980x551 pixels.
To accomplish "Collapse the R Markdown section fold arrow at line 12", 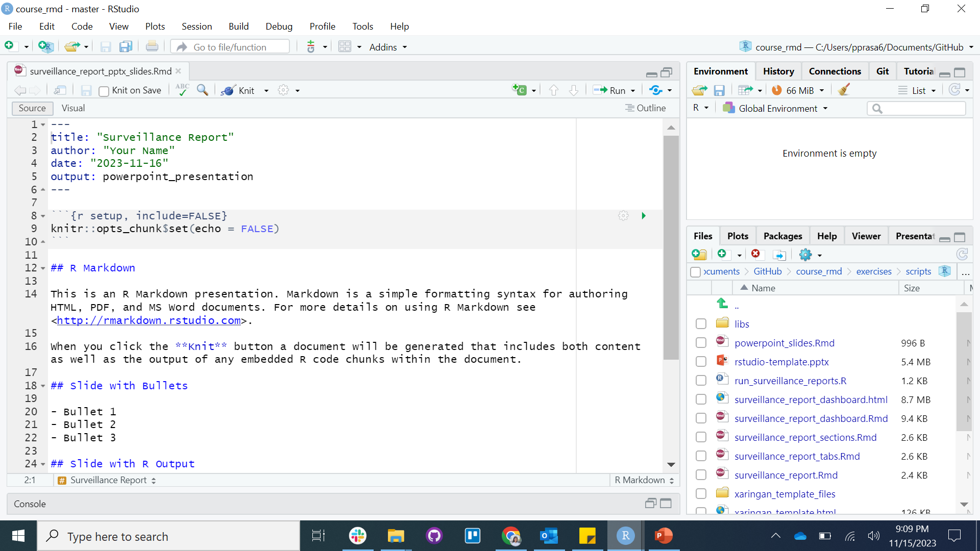I will coord(43,268).
